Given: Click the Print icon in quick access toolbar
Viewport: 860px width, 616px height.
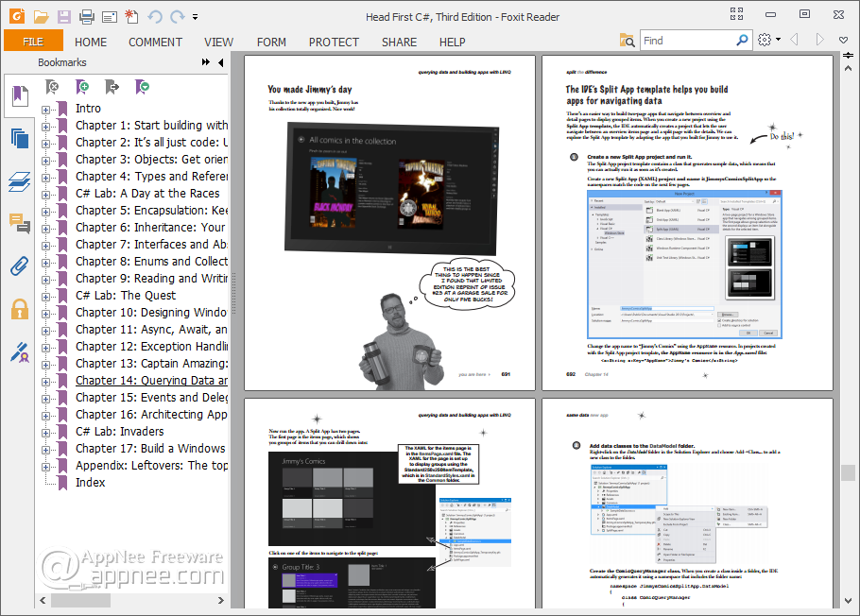Looking at the screenshot, I should point(87,17).
